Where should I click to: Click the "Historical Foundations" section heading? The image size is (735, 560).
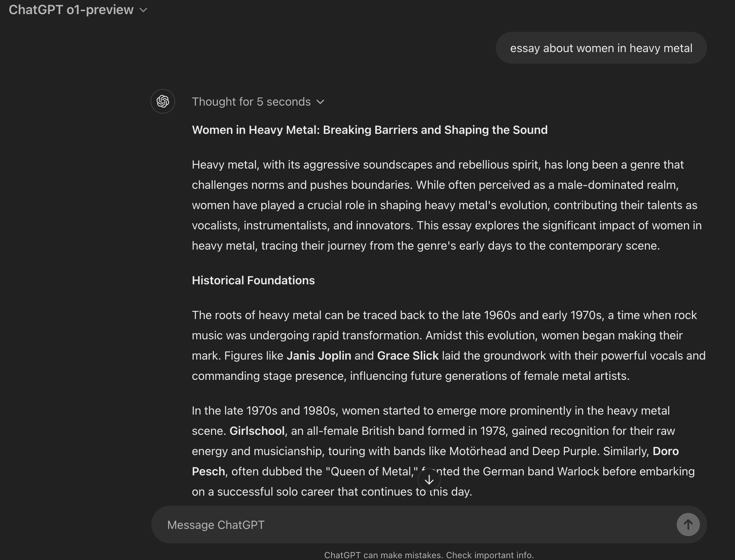coord(253,280)
